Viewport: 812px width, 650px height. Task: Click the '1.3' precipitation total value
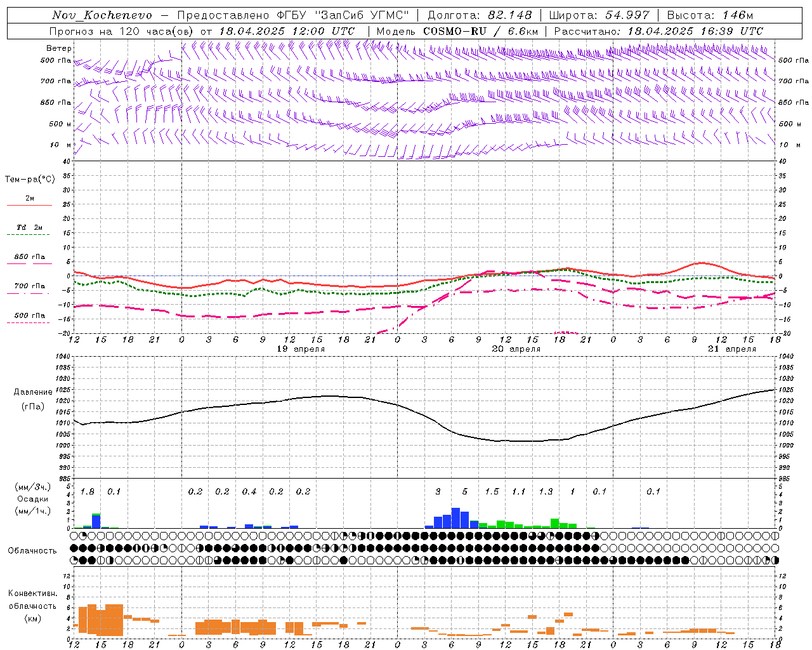click(x=546, y=492)
